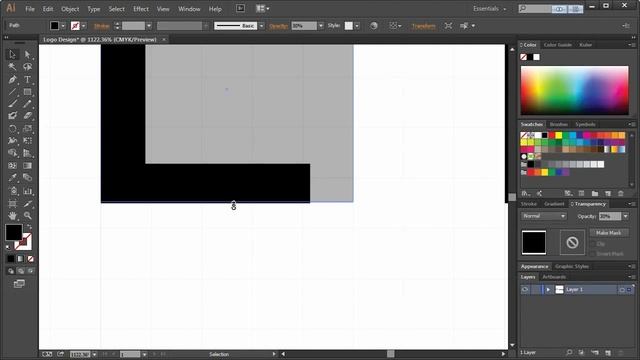Open Basic brush definition dropdown
Screen dimensions: 640x360
262,26
